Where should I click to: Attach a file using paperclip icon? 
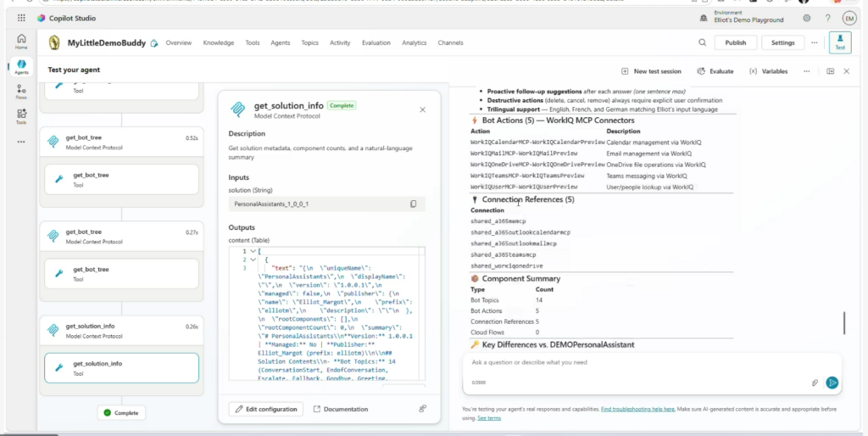click(815, 383)
